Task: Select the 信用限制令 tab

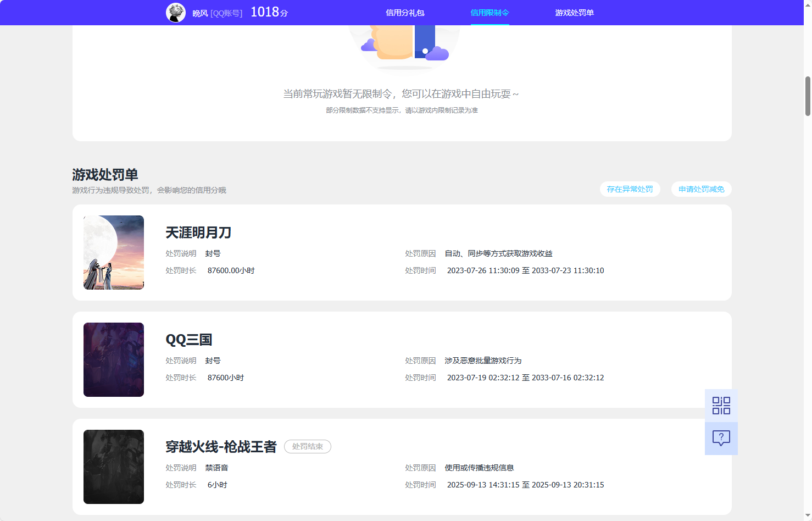Action: [490, 12]
